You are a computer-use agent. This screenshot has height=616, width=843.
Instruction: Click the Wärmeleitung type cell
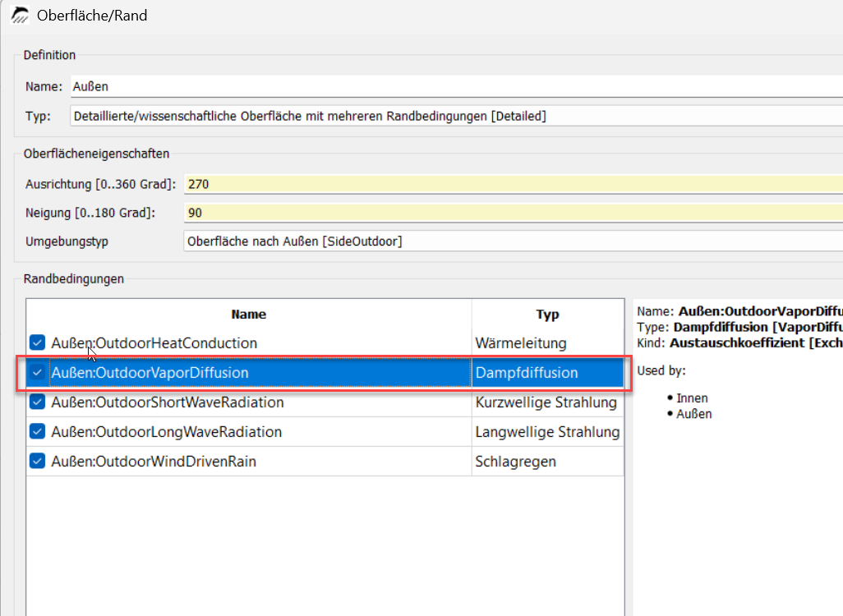pyautogui.click(x=547, y=343)
